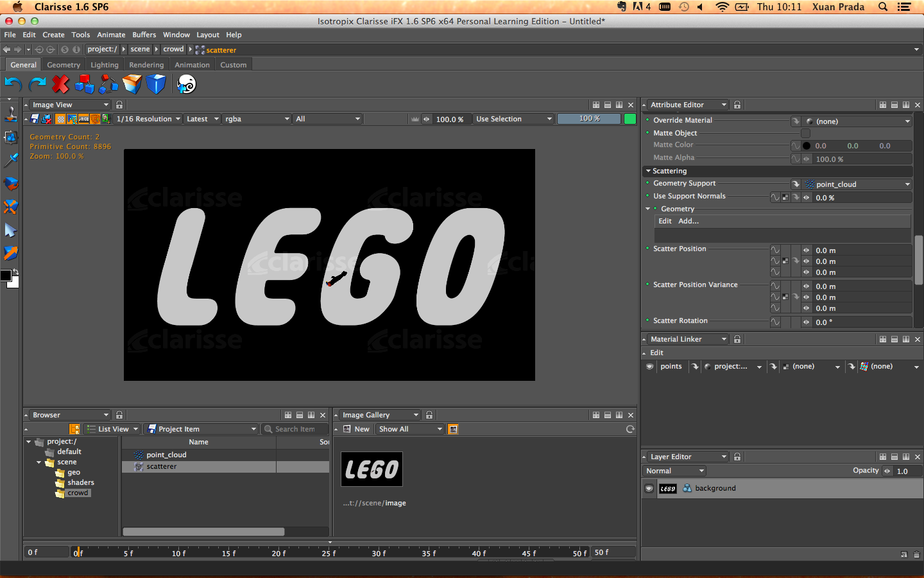
Task: Click Edit in the Material Linker
Action: (656, 353)
